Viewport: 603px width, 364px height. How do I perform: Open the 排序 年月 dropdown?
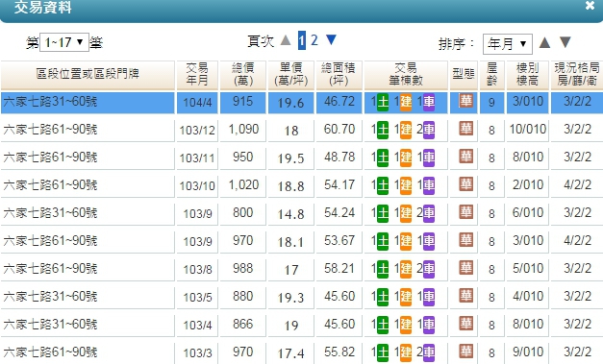click(x=508, y=44)
